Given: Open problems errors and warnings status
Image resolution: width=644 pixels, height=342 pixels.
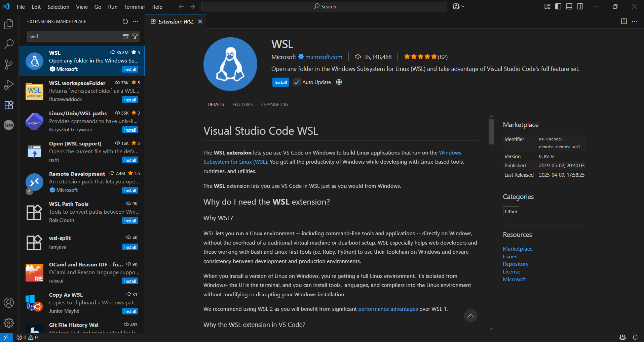Looking at the screenshot, I should [27, 337].
